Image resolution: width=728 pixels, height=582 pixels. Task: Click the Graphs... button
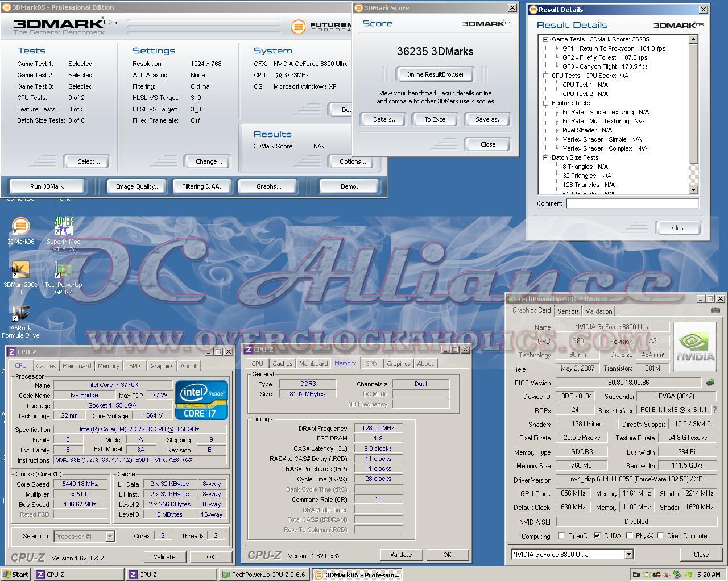click(269, 186)
